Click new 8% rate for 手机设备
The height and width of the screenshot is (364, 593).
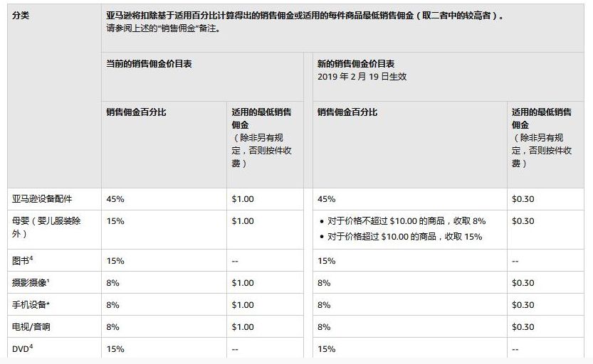(324, 305)
